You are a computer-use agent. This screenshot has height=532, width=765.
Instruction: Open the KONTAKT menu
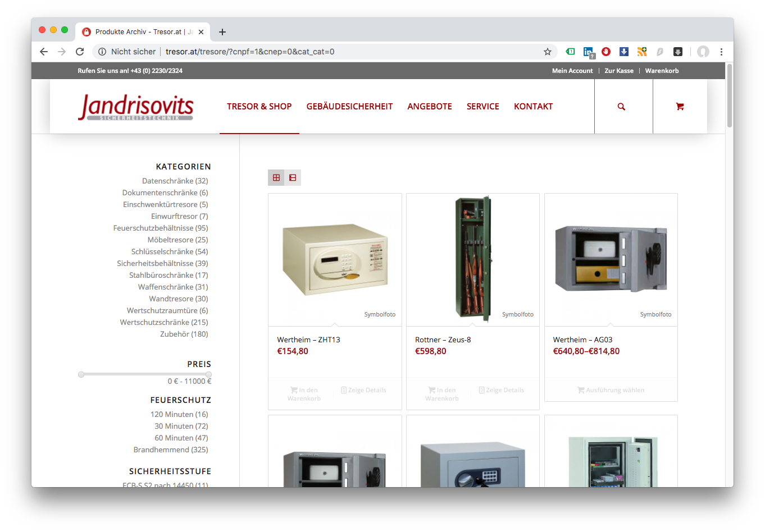pyautogui.click(x=534, y=106)
